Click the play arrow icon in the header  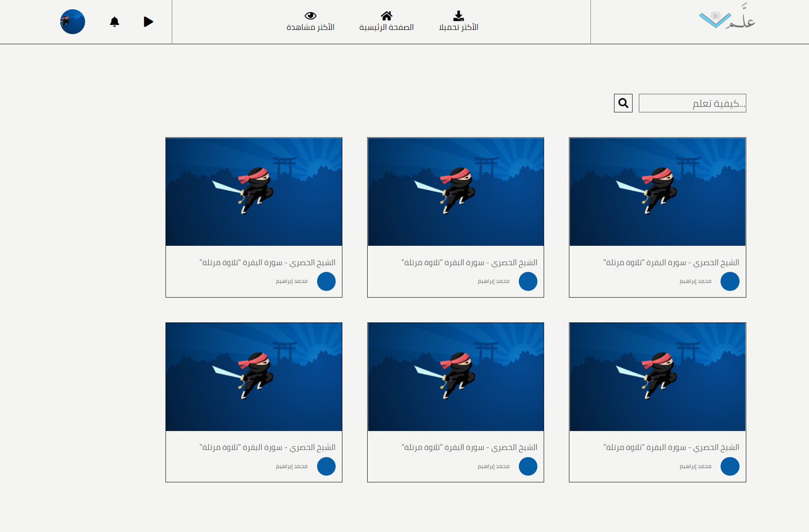pos(148,21)
